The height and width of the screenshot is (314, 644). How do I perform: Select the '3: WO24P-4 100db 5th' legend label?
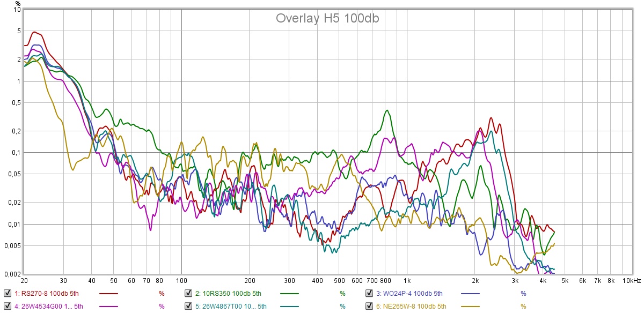click(409, 294)
